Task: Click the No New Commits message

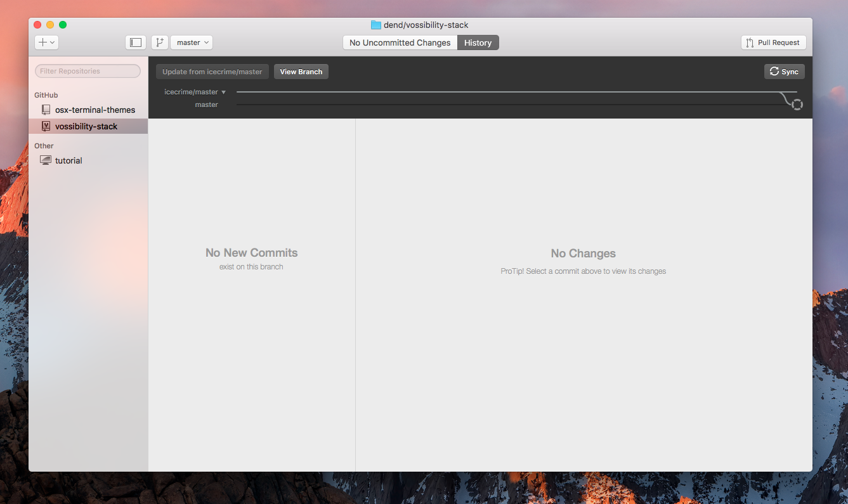Action: pos(252,252)
